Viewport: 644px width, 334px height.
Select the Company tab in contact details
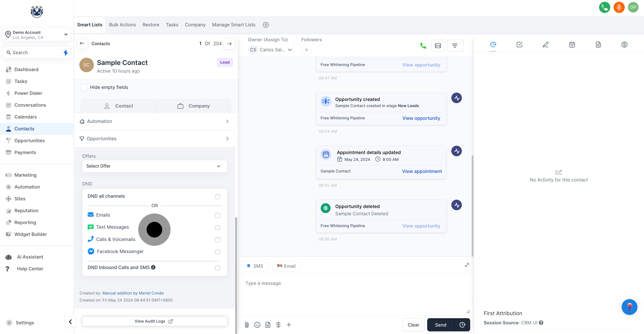click(x=194, y=106)
